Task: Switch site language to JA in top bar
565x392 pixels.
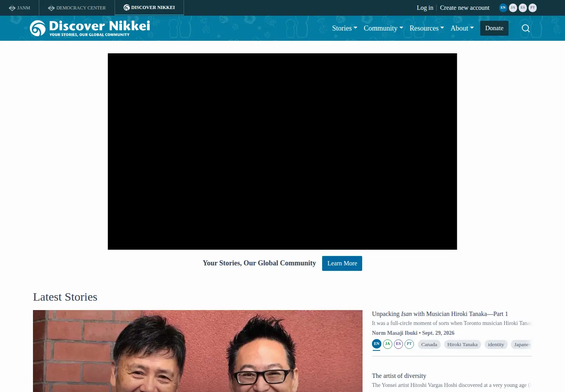Action: tap(513, 8)
